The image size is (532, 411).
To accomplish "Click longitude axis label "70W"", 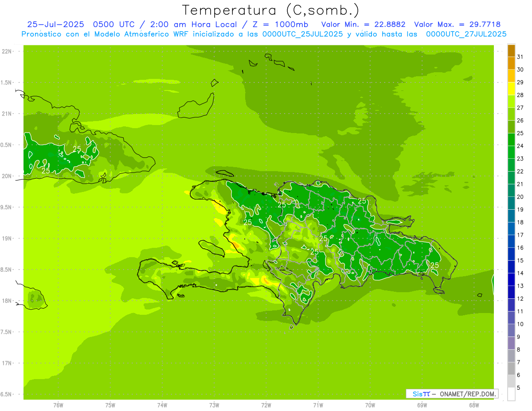I will (x=370, y=405).
